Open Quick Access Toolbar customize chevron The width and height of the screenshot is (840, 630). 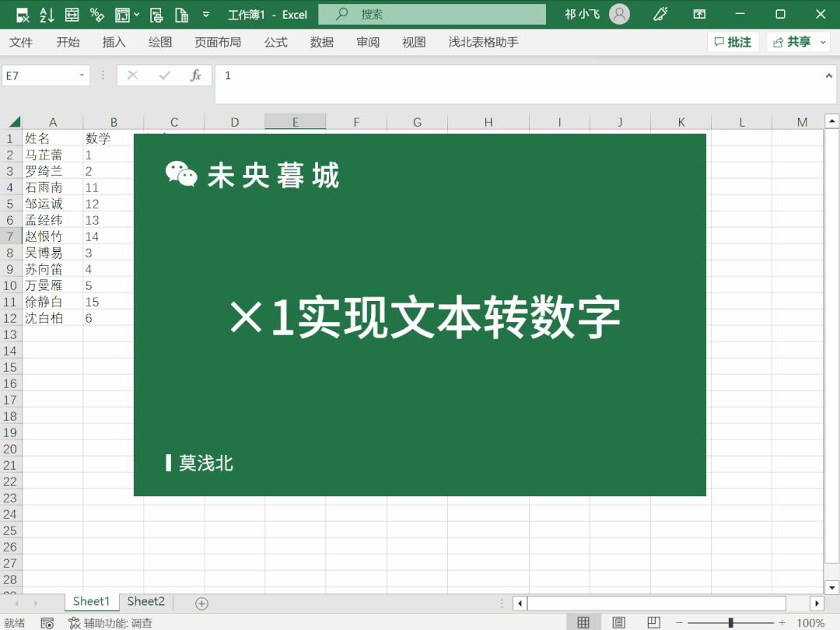click(205, 14)
